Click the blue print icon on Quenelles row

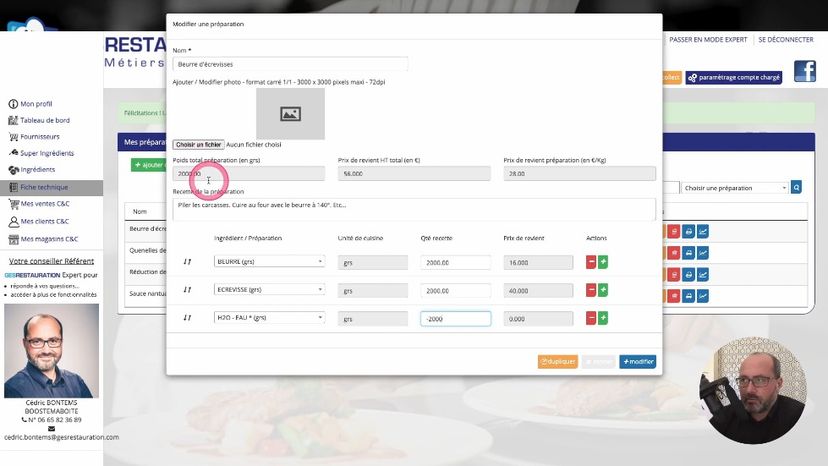click(688, 253)
